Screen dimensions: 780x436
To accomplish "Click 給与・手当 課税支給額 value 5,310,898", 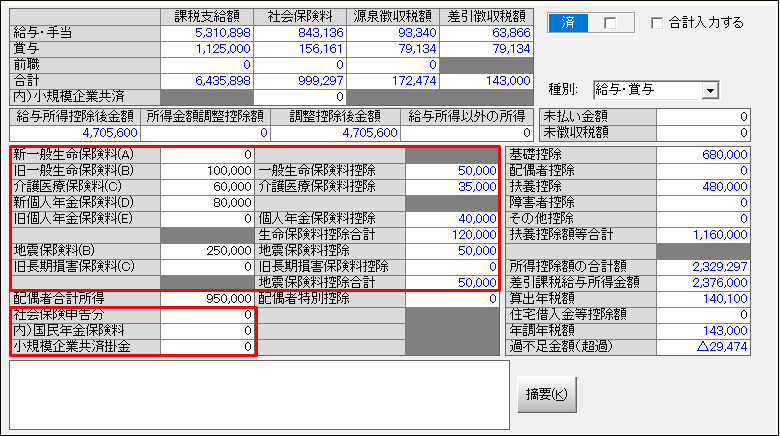I will 208,33.
